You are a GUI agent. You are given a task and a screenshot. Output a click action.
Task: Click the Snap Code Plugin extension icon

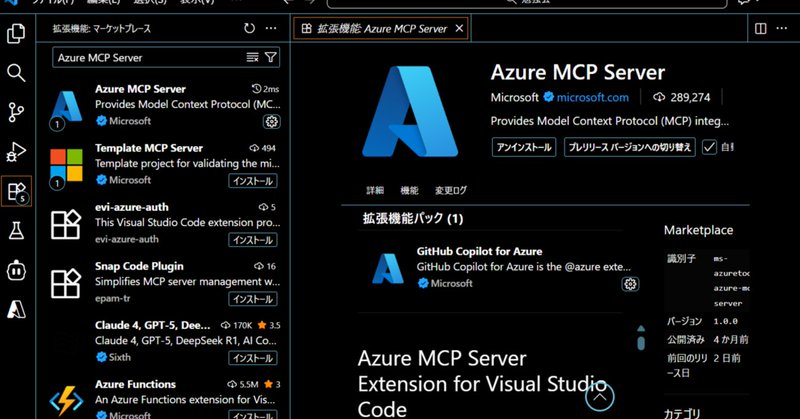(x=66, y=284)
